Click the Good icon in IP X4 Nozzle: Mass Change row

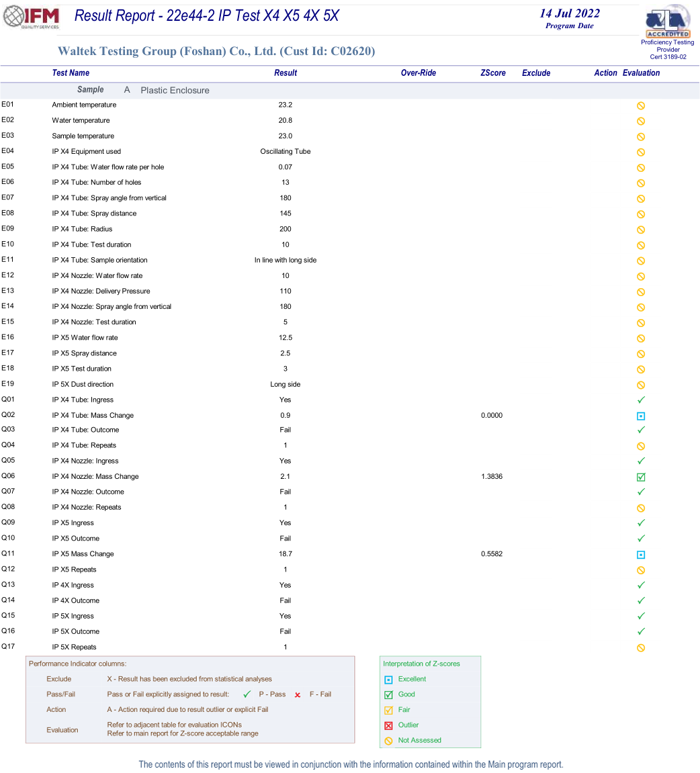click(641, 478)
